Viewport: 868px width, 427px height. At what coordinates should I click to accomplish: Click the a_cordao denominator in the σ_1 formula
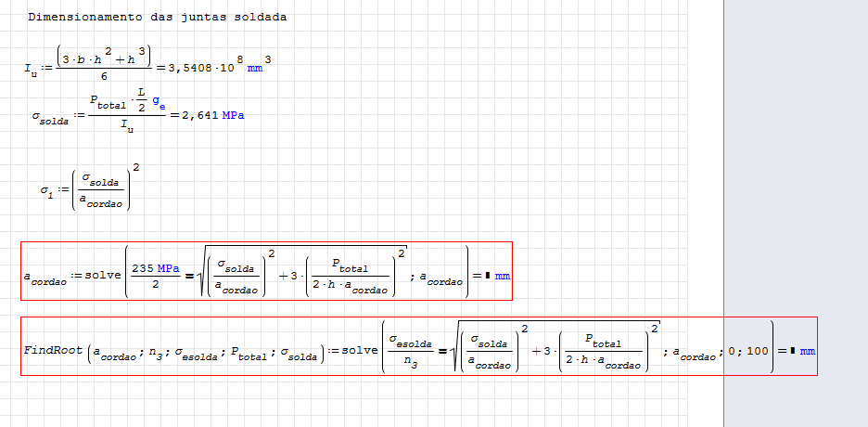pyautogui.click(x=101, y=201)
